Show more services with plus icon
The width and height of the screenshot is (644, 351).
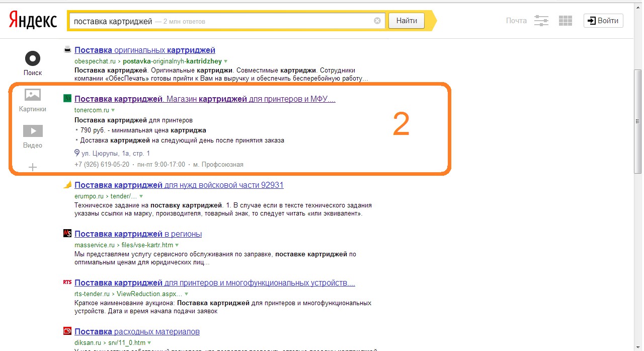[x=33, y=167]
